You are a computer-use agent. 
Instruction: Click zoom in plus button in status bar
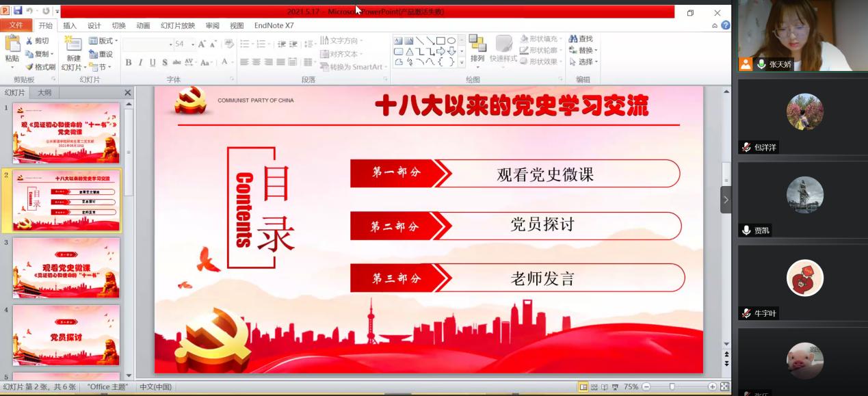point(712,387)
